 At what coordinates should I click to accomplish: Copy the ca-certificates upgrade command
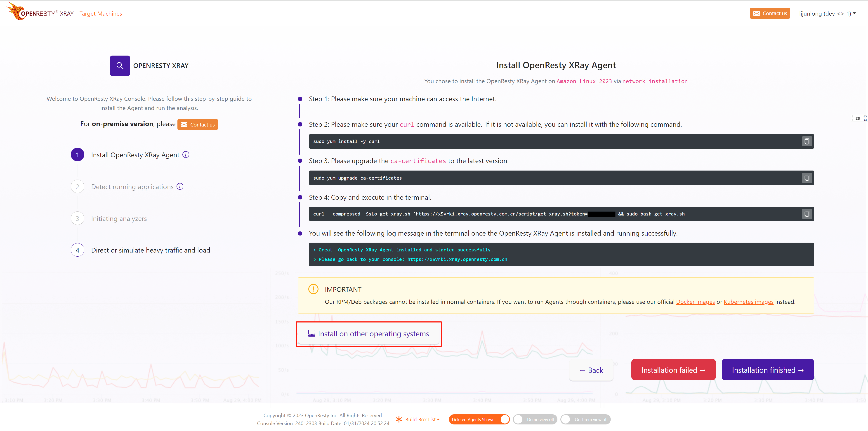coord(807,178)
